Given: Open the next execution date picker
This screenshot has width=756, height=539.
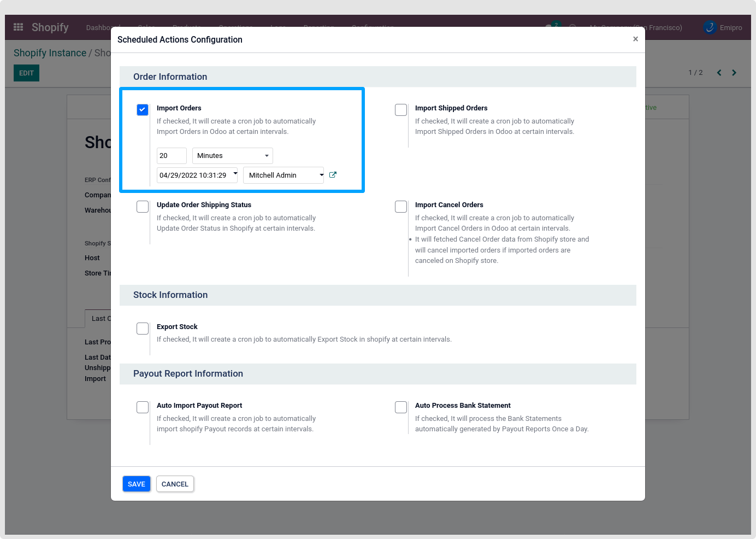Looking at the screenshot, I should [197, 175].
